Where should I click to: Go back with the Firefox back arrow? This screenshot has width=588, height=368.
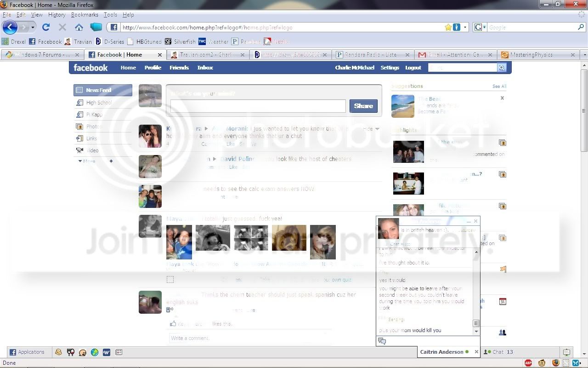(x=10, y=27)
